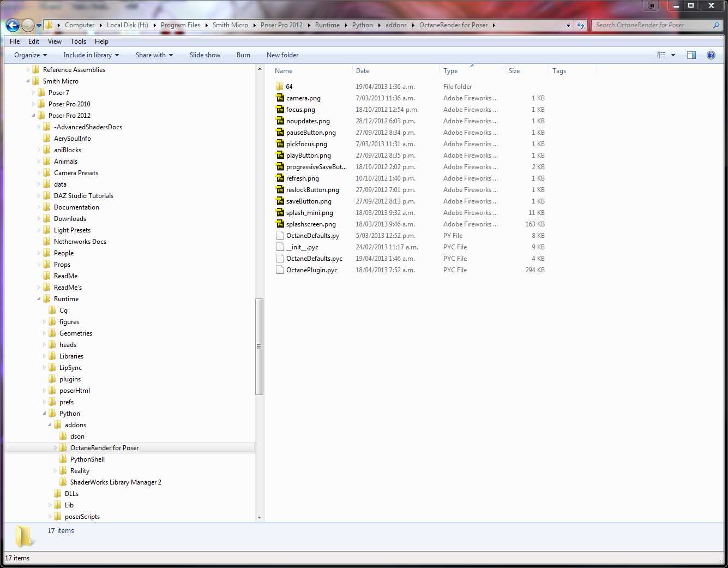
Task: Select the PythonShell folder in tree
Action: 87,459
